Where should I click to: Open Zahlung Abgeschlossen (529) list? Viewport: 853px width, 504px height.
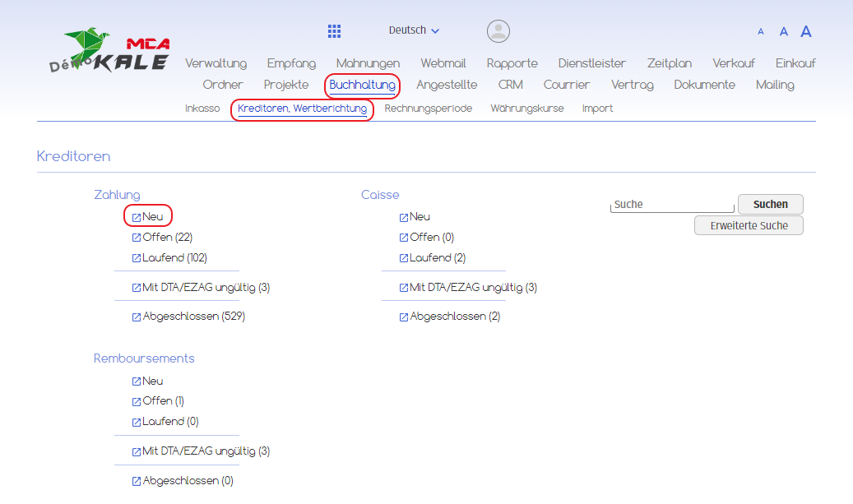[x=193, y=317]
